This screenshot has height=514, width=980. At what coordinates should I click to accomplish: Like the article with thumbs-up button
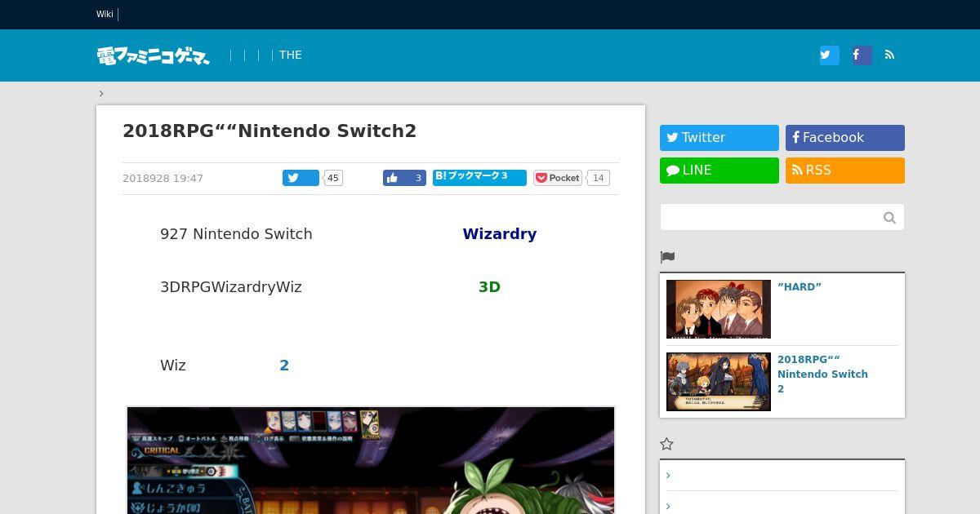(404, 178)
